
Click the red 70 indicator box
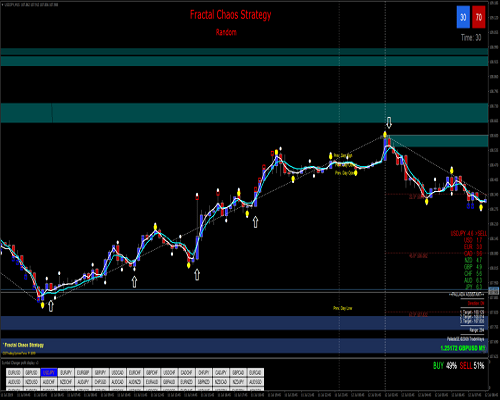coord(479,17)
